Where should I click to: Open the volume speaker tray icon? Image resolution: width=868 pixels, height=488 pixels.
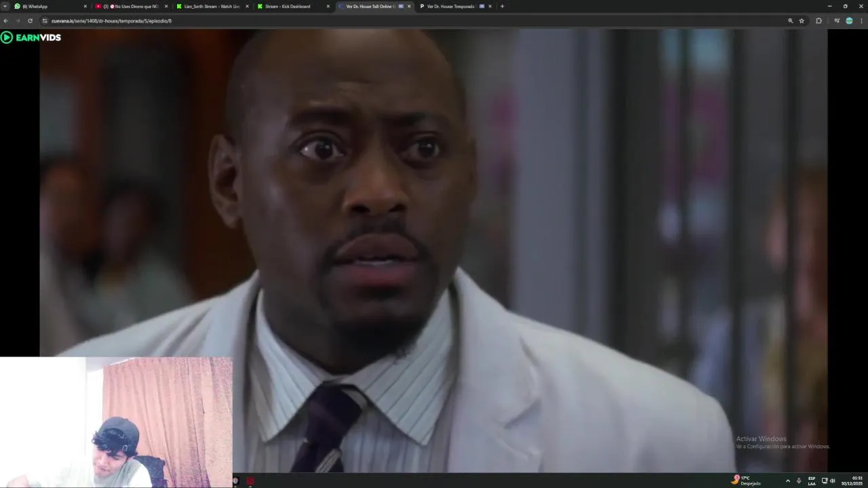(x=832, y=481)
